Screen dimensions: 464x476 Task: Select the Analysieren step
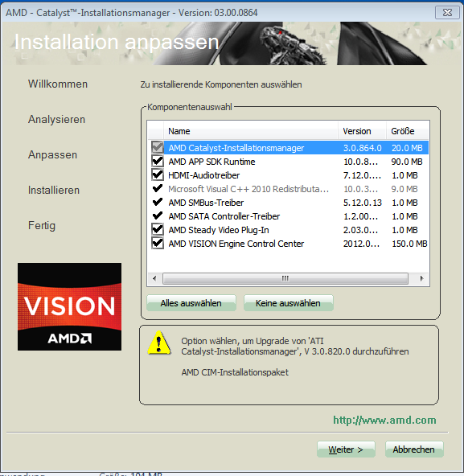[x=56, y=120]
